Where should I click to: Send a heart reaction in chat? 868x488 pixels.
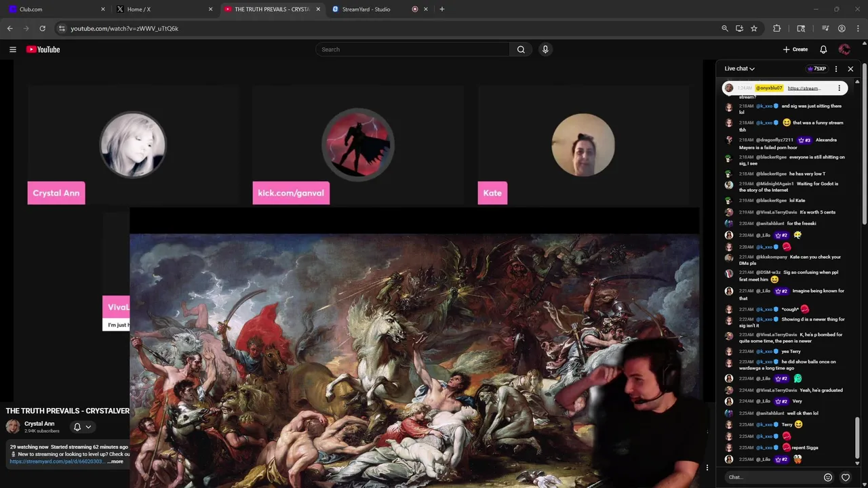[846, 477]
